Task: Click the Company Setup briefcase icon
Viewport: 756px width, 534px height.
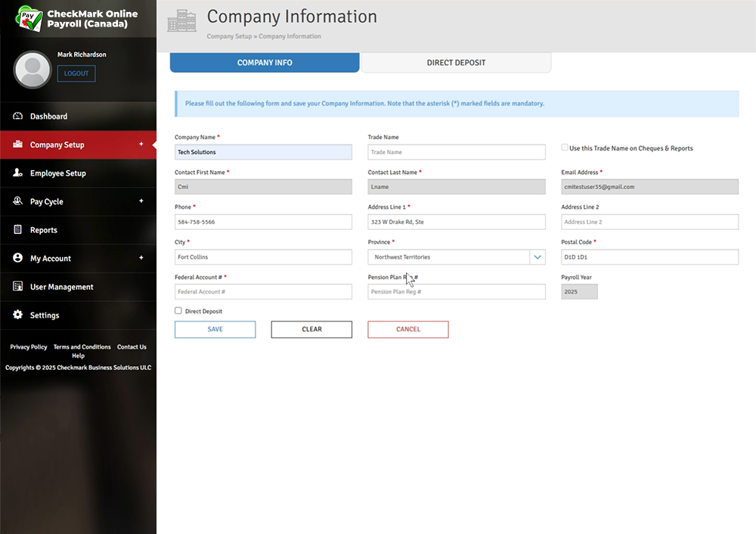Action: point(17,144)
